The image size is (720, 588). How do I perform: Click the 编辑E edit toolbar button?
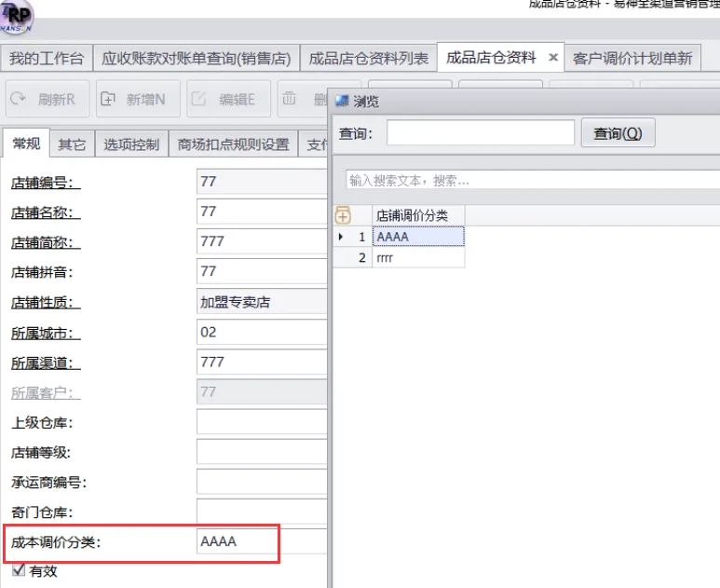point(229,99)
